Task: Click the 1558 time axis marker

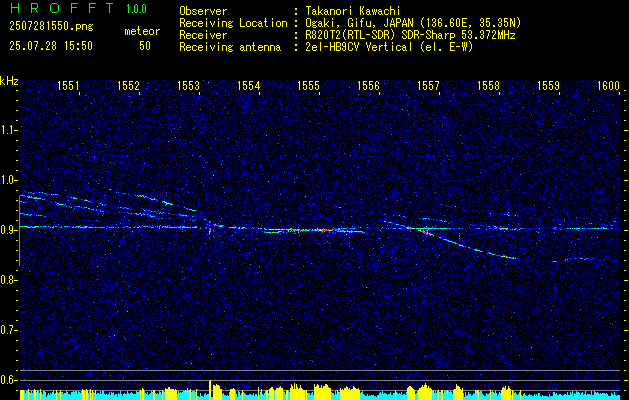Action: pos(488,85)
